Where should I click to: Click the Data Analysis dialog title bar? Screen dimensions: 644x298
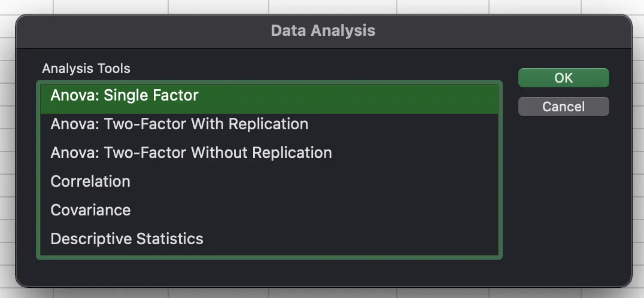tap(323, 31)
